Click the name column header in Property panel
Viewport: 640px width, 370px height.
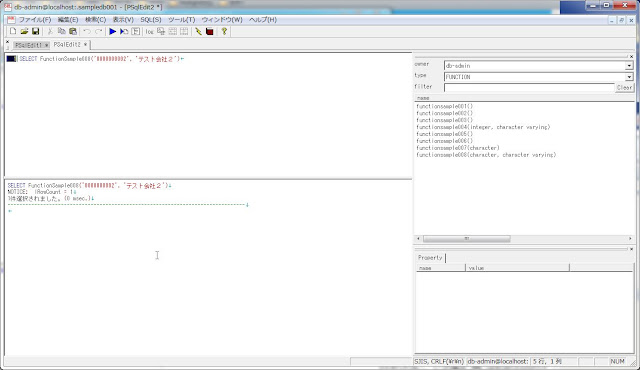[x=441, y=268]
